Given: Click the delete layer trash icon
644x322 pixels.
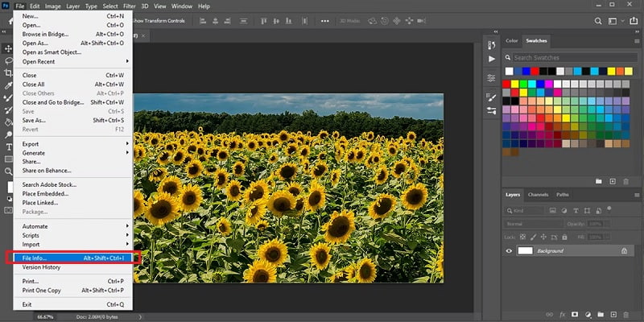Looking at the screenshot, I should point(626,315).
